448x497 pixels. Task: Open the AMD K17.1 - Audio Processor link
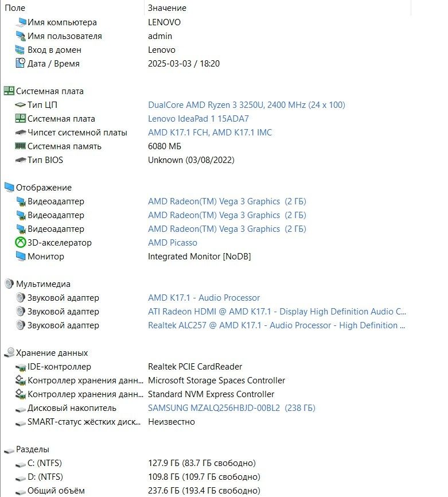pyautogui.click(x=204, y=298)
